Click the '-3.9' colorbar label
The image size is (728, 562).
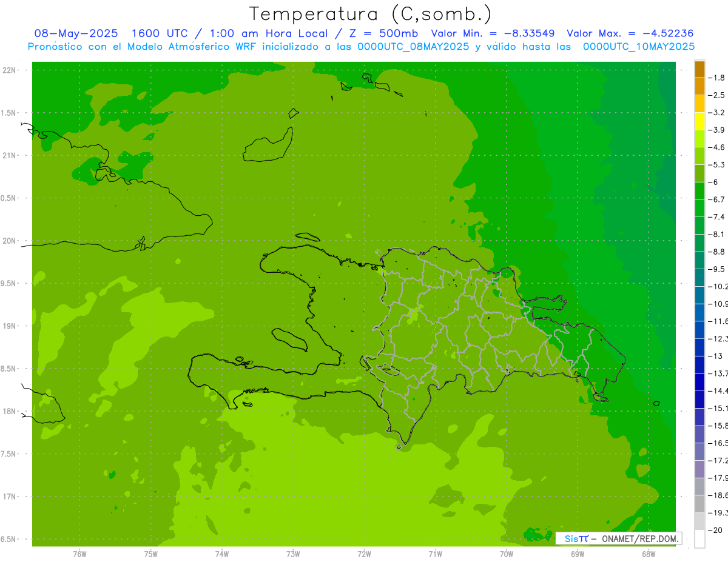point(718,130)
